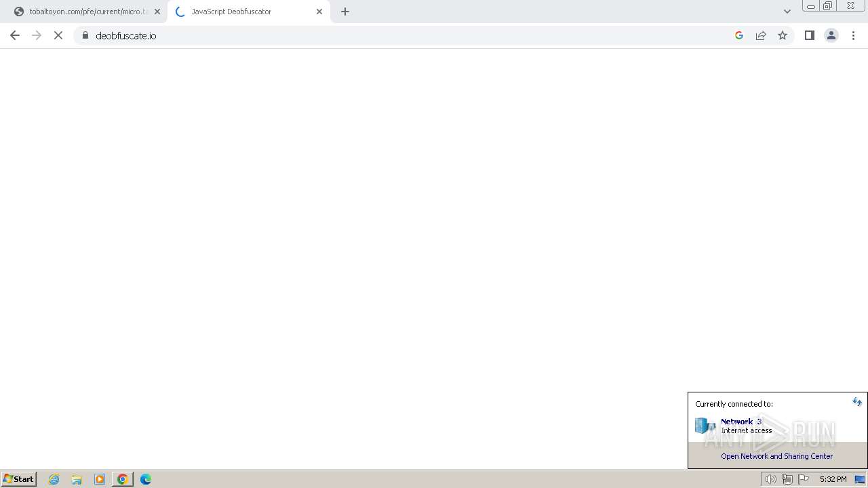Open a new browser tab
The height and width of the screenshot is (488, 868).
coord(345,12)
